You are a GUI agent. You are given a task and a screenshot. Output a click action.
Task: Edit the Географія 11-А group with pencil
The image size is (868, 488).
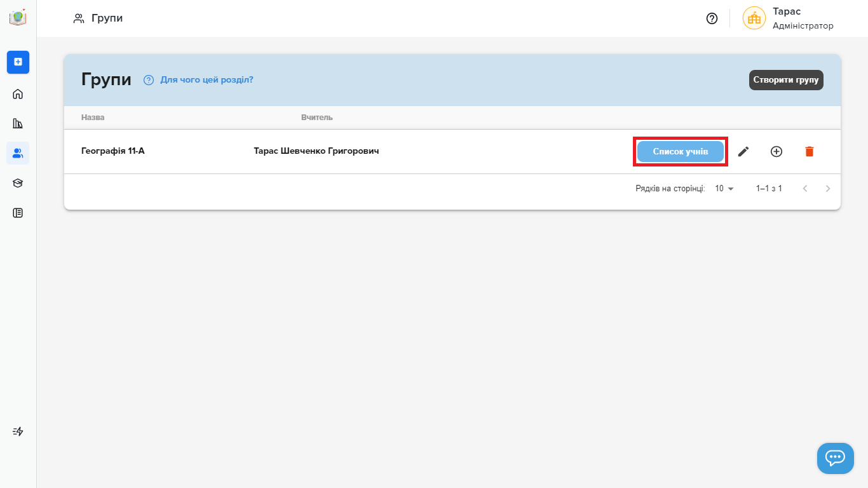[x=743, y=151]
